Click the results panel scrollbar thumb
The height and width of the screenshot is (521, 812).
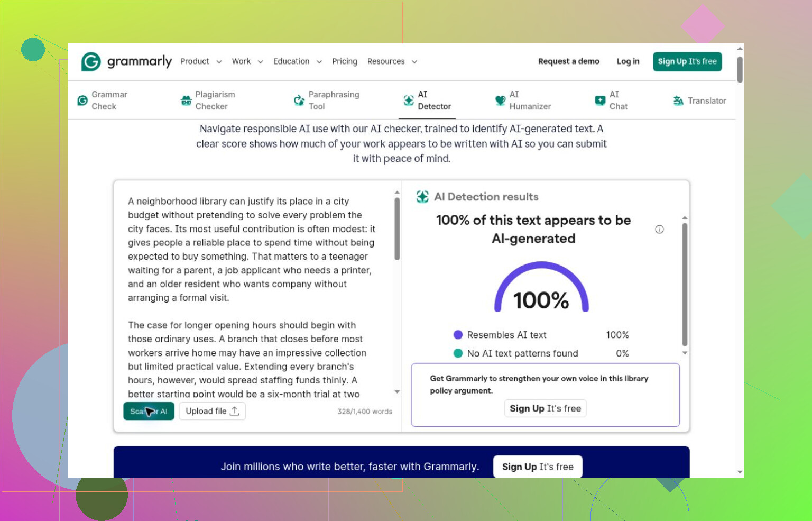pyautogui.click(x=685, y=285)
